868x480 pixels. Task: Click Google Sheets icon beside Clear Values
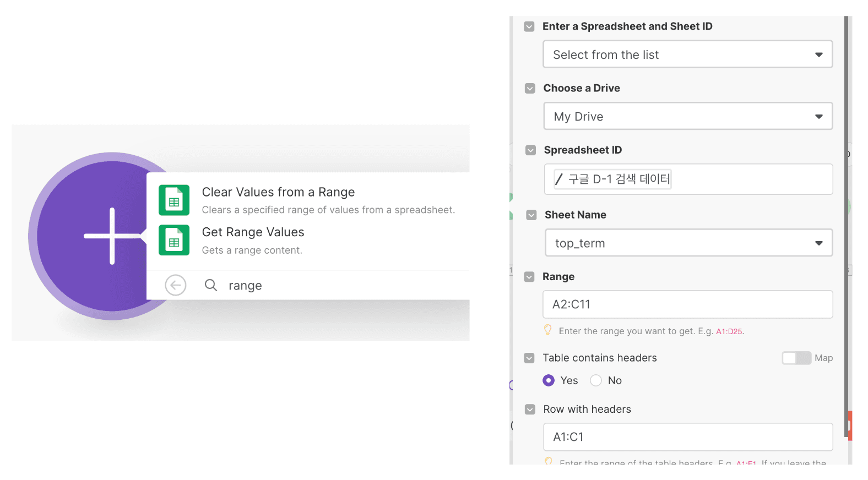[174, 200]
